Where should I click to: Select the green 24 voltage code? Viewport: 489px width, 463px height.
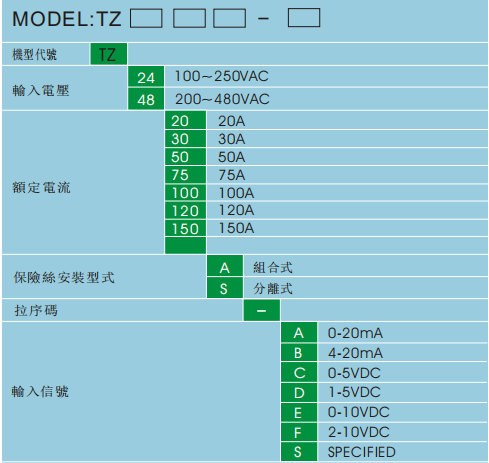tap(146, 77)
